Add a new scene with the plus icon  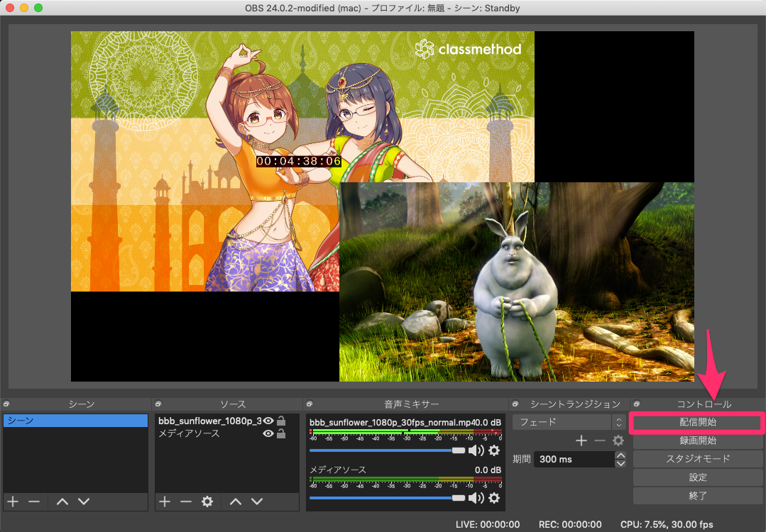coord(13,501)
